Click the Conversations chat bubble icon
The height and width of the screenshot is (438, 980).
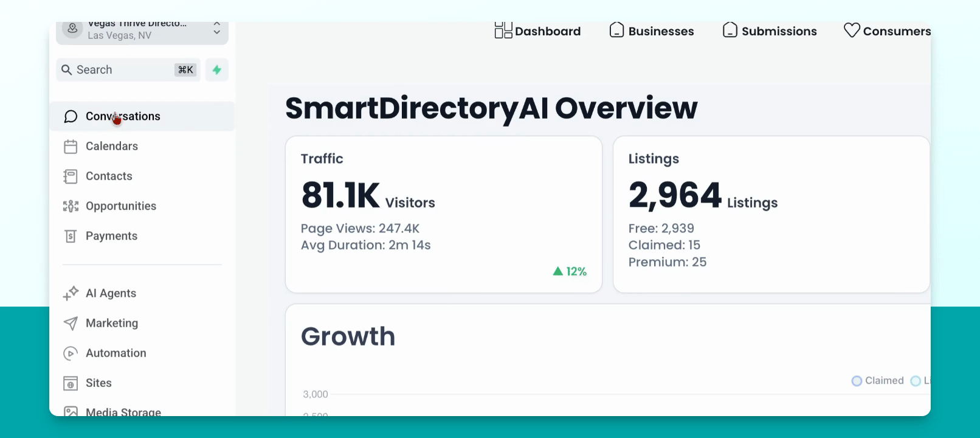click(x=71, y=116)
